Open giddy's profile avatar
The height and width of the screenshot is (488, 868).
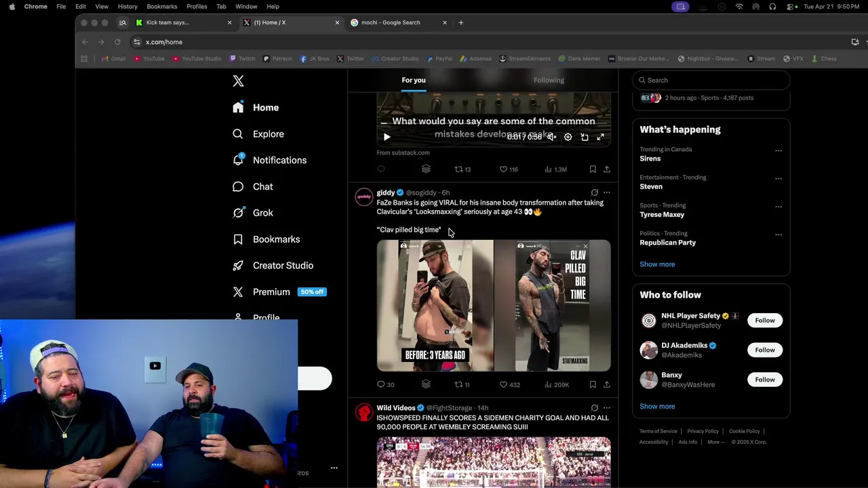pyautogui.click(x=364, y=197)
